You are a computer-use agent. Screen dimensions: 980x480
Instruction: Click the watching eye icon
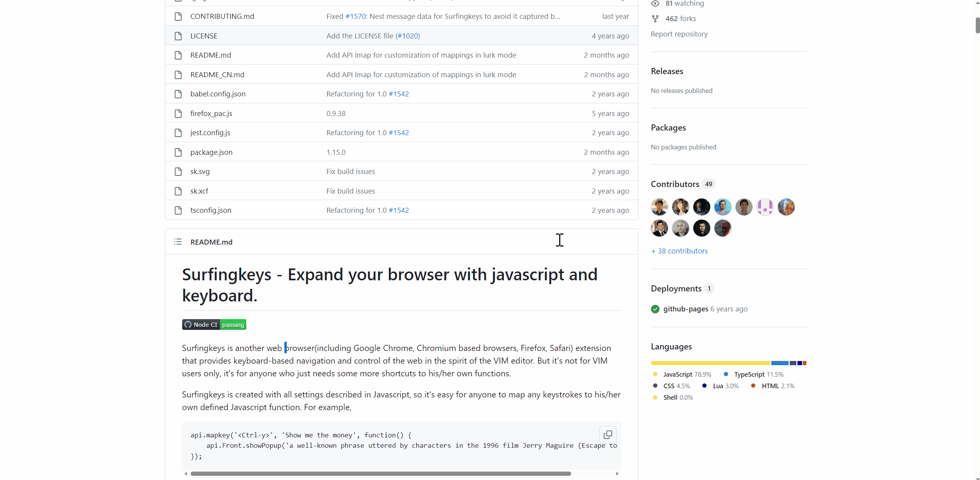click(655, 3)
